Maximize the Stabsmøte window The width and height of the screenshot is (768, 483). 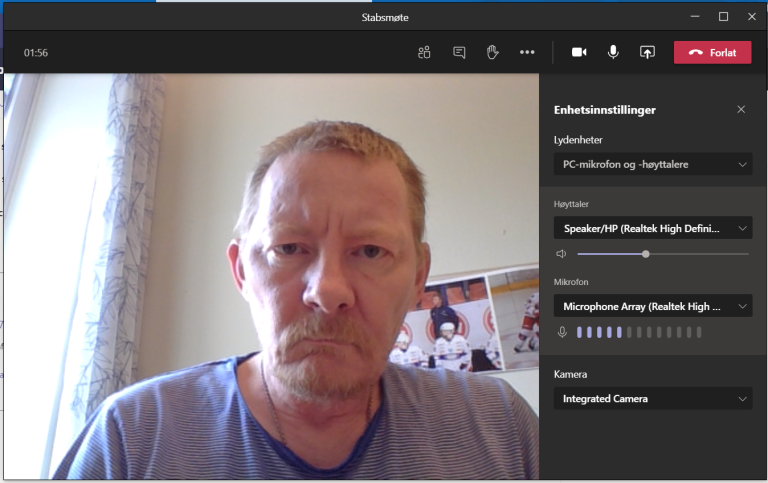pyautogui.click(x=723, y=16)
